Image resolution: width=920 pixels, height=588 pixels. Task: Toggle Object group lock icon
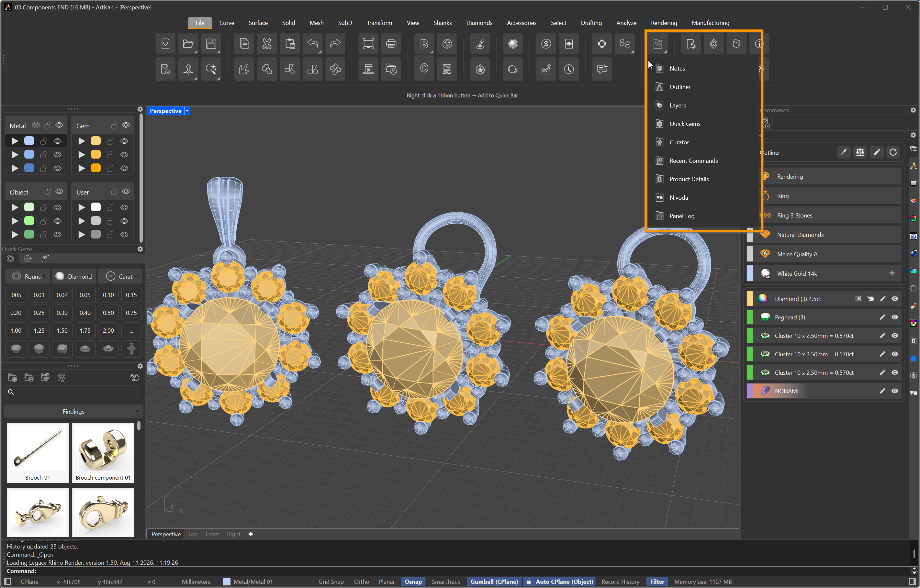[47, 191]
